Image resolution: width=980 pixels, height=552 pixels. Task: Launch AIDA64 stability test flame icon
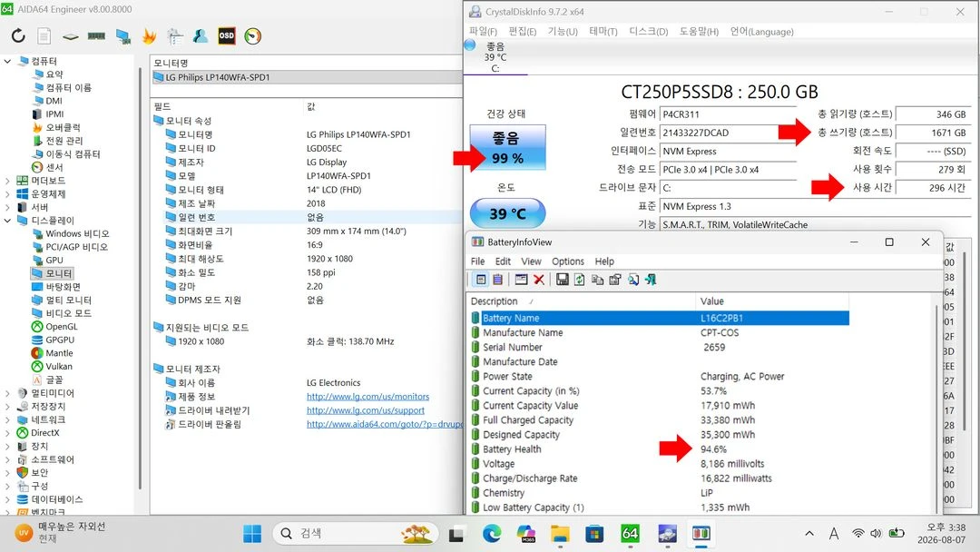[150, 36]
